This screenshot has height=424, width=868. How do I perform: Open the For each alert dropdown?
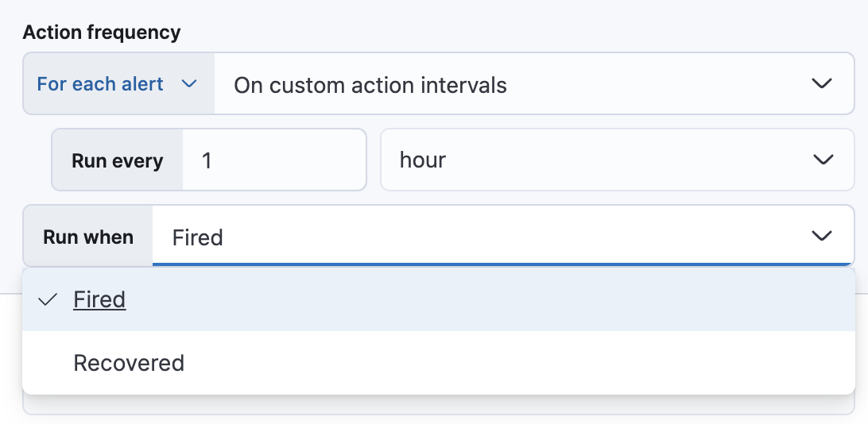118,84
